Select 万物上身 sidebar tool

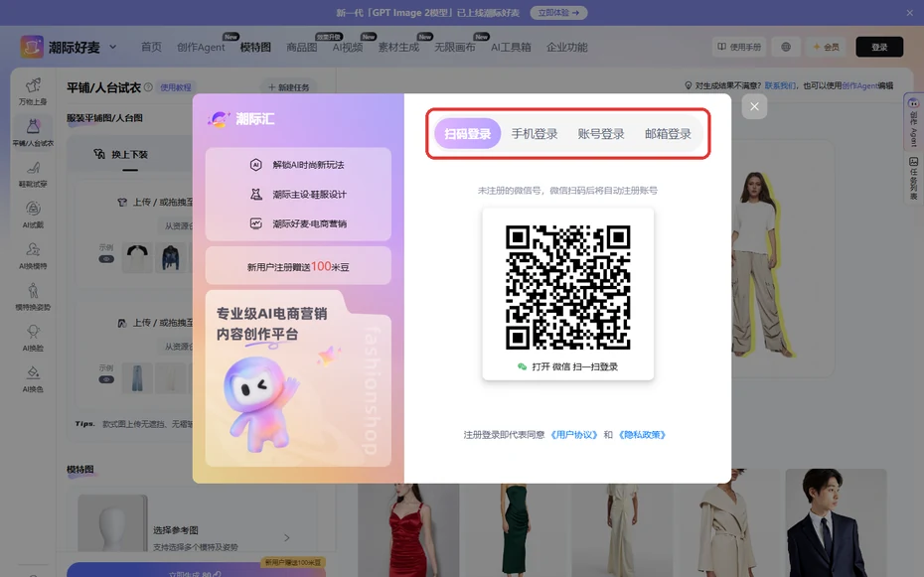(33, 91)
